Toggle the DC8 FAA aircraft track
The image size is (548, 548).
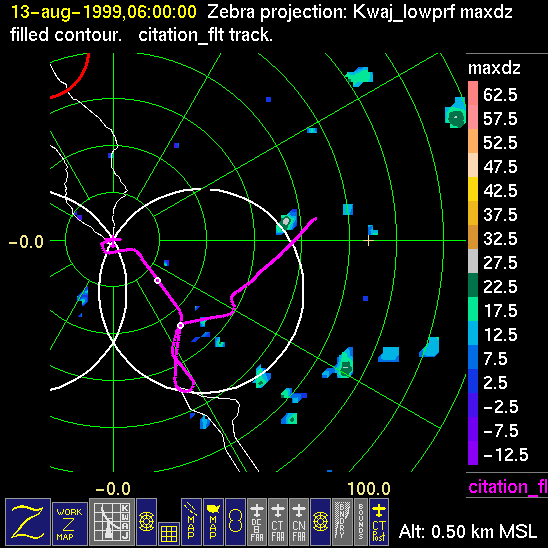pos(257,522)
